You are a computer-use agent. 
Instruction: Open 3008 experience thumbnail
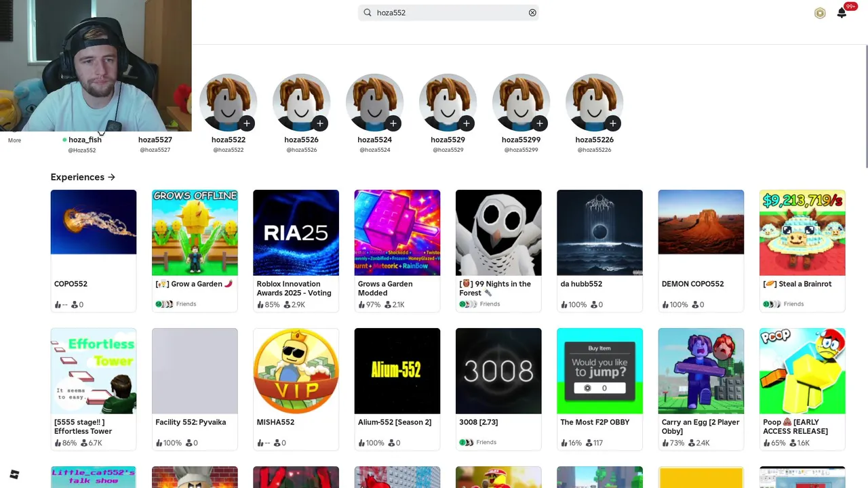click(x=498, y=371)
